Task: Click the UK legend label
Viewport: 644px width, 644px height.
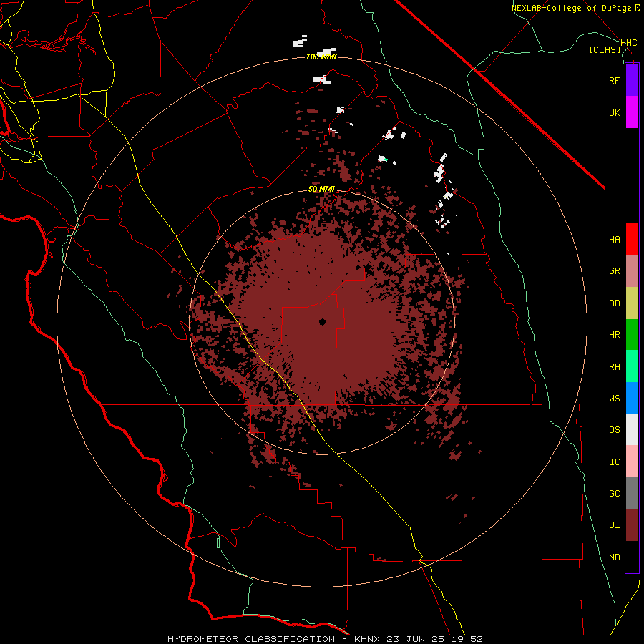Action: 614,112
